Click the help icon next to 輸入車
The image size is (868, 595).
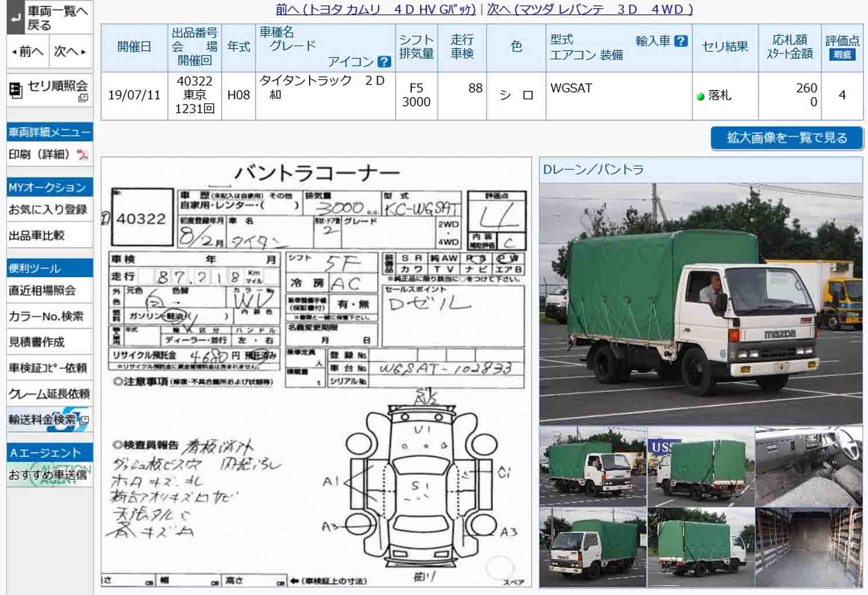(681, 41)
